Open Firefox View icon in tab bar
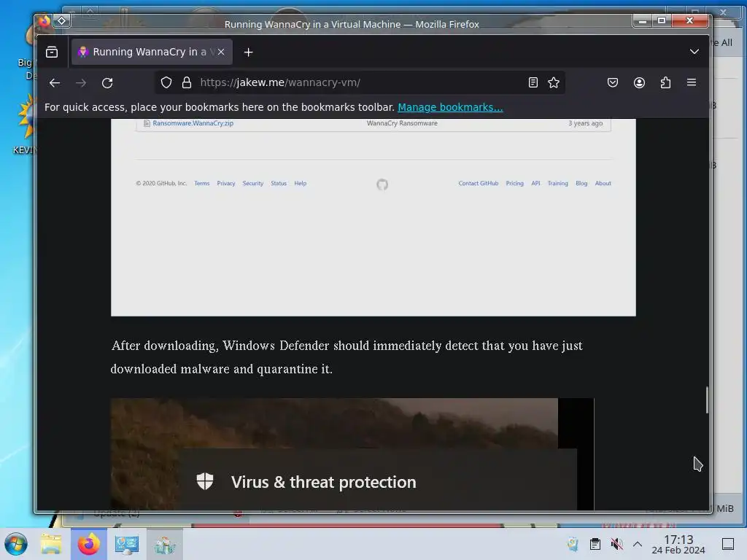Screen dimensions: 747x560 pyautogui.click(x=52, y=52)
